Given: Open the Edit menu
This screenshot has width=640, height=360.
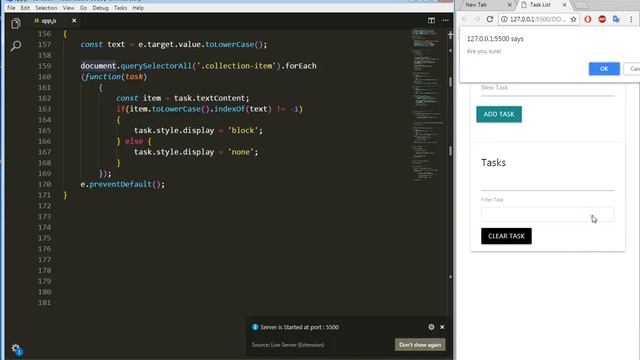Looking at the screenshot, I should pos(25,8).
